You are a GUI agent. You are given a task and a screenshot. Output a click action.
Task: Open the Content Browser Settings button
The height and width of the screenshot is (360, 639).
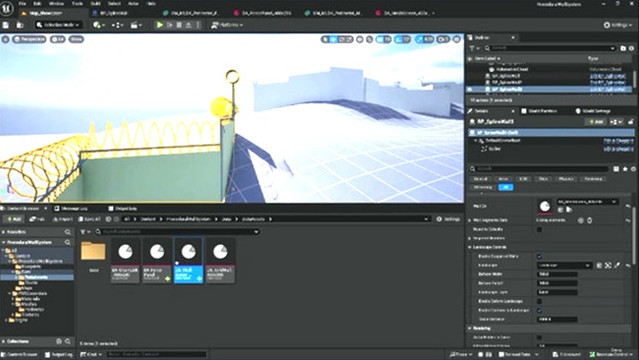click(x=448, y=219)
